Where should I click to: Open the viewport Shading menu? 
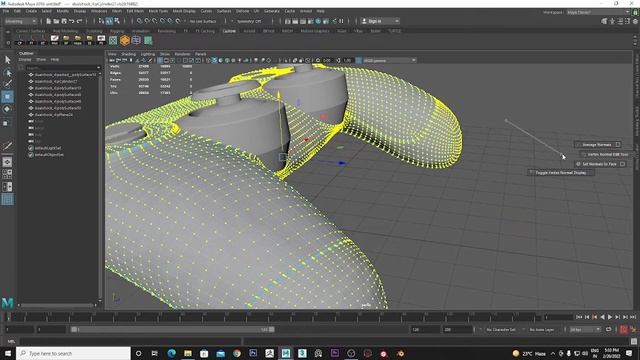tap(128, 54)
